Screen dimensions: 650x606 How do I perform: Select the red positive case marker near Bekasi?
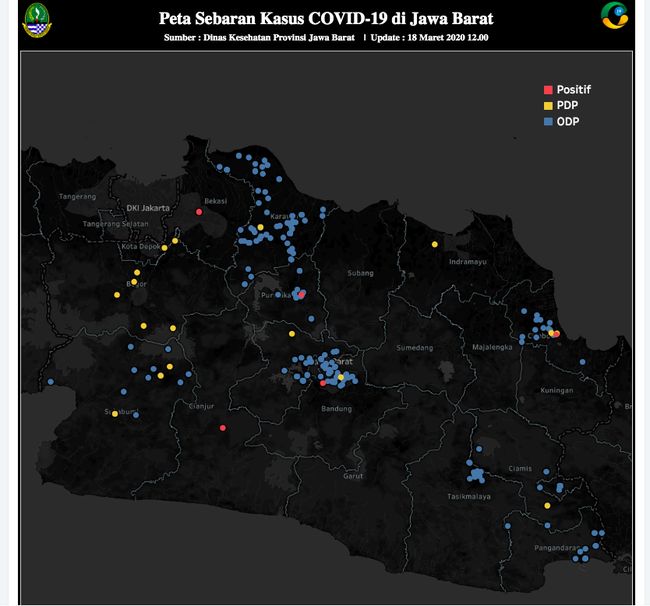[x=199, y=212]
